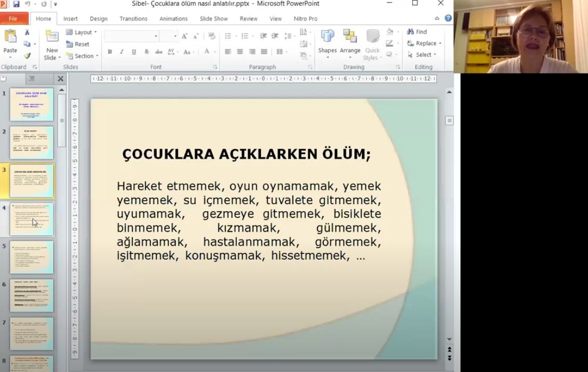This screenshot has width=588, height=372.
Task: Open the Layout dropdown
Action: (x=81, y=32)
